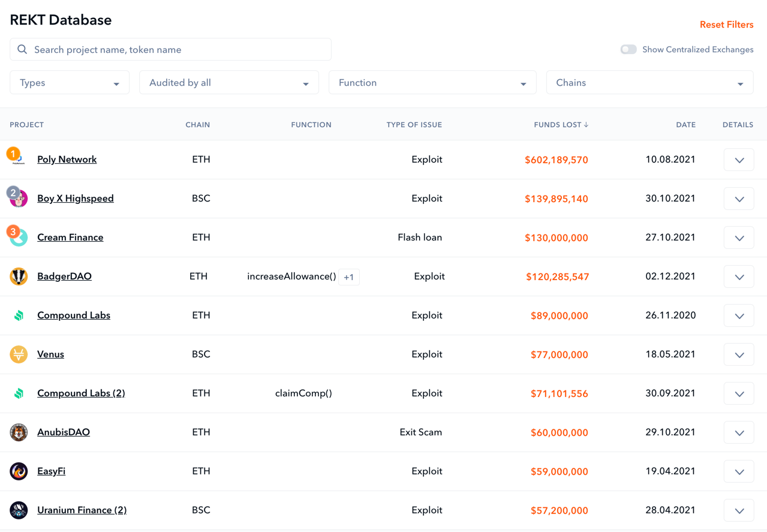Click the $71,101,556 funds lost value

[x=560, y=394]
